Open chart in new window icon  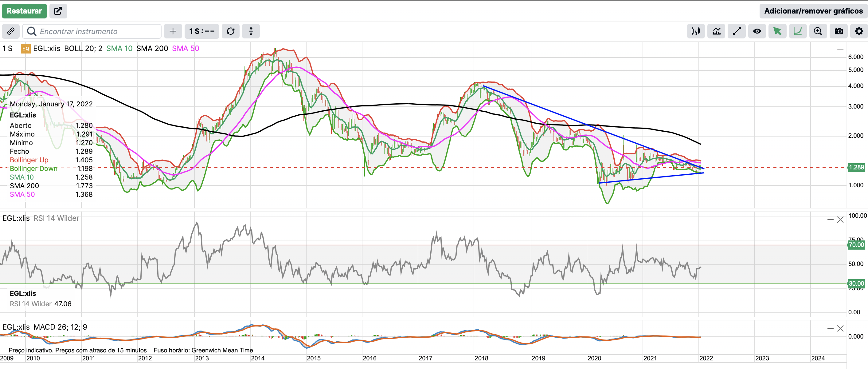[58, 11]
